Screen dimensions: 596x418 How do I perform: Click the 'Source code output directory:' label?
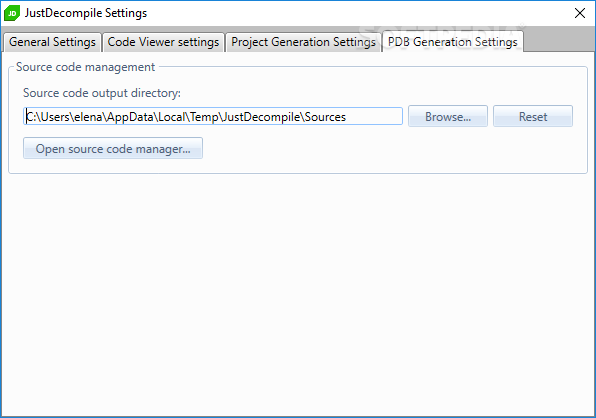pos(102,93)
